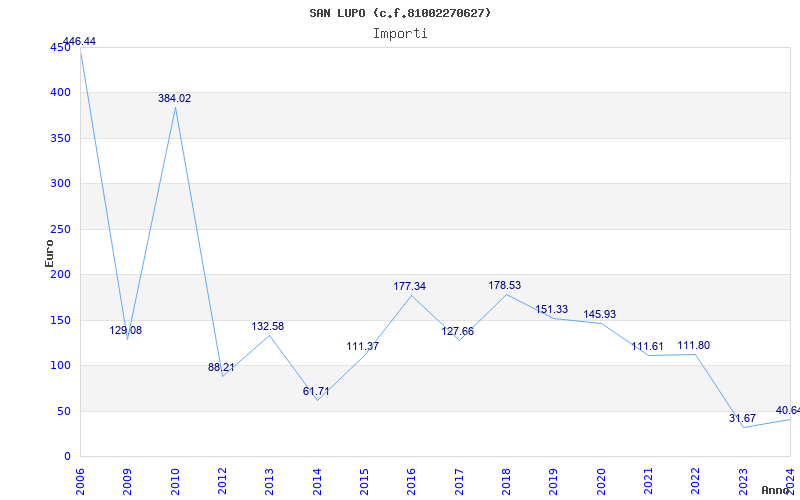Click the 31.67 data label

742,418
